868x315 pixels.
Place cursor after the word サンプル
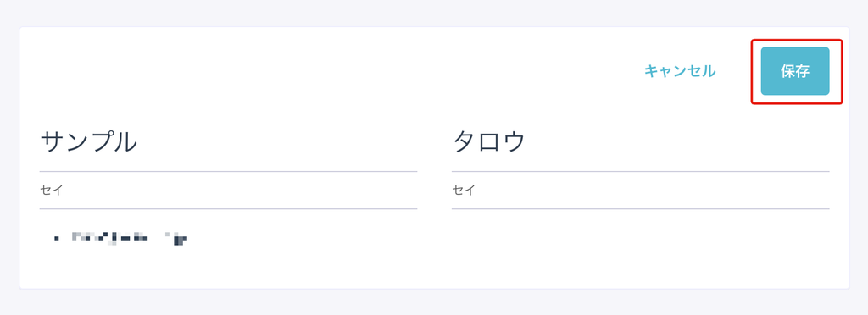(138, 143)
